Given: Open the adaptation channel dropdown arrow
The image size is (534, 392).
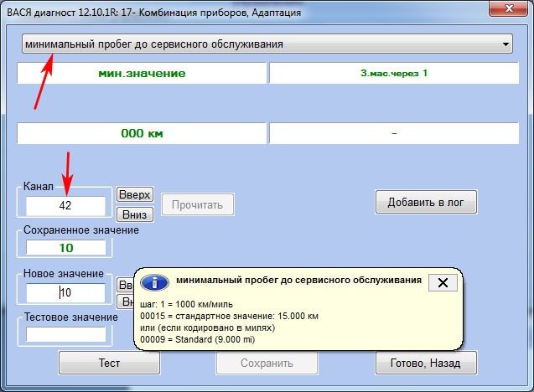Looking at the screenshot, I should (x=505, y=44).
